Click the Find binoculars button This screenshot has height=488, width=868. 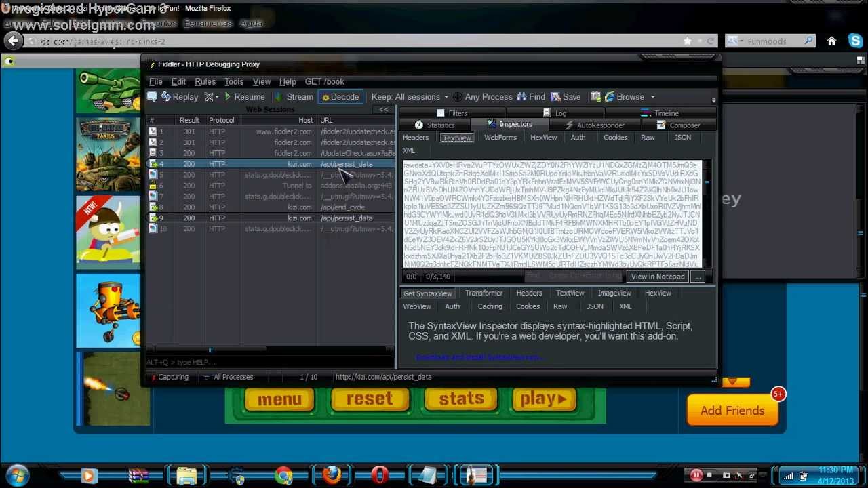(x=531, y=97)
